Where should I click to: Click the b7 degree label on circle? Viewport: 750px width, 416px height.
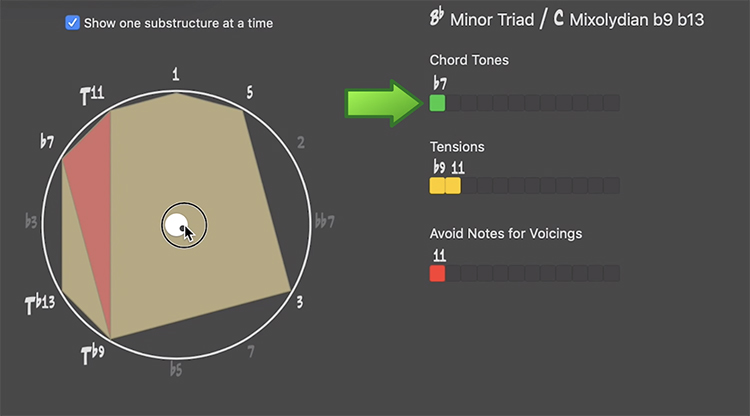pos(47,142)
